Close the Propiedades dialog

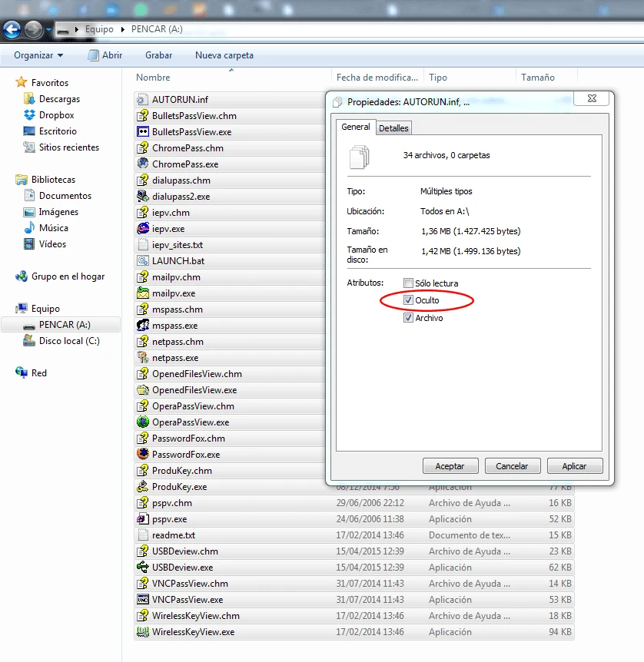pyautogui.click(x=592, y=98)
